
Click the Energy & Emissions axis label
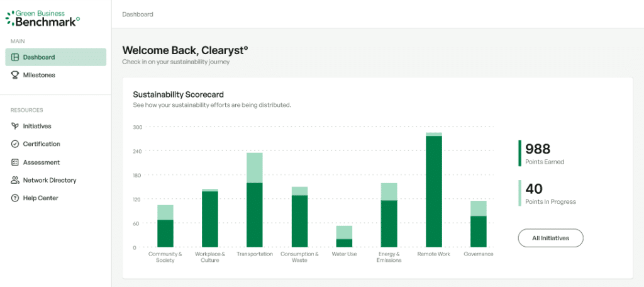[389, 257]
